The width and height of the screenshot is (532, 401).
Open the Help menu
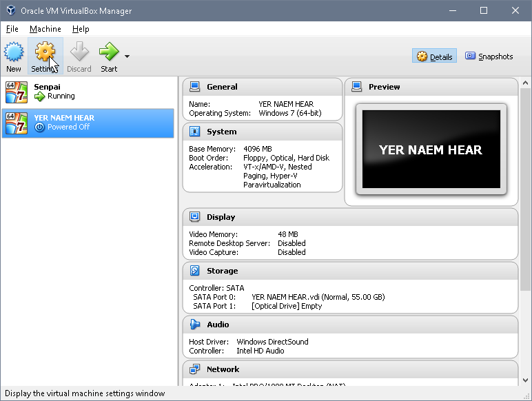point(81,29)
